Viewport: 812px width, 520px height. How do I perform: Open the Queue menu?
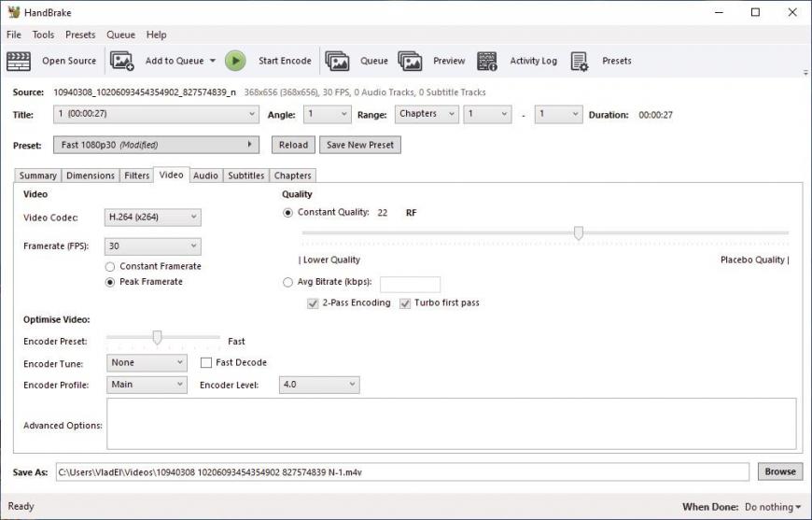click(x=120, y=35)
